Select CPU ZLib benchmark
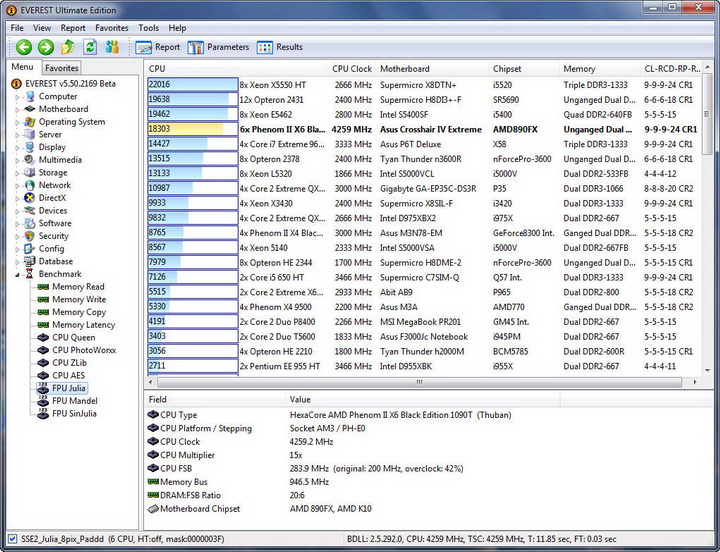This screenshot has height=552, width=720. point(69,363)
